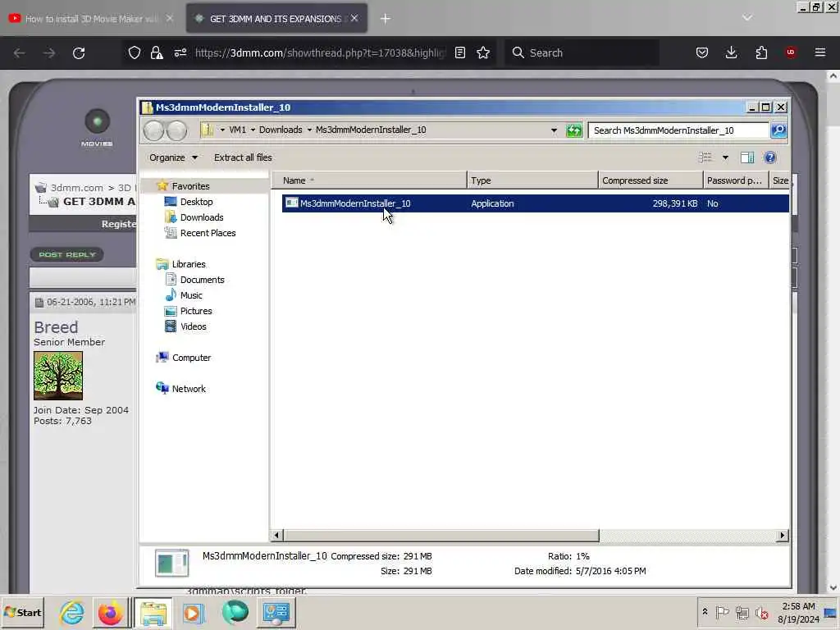
Task: Click VM1 in the breadcrumb path
Action: point(237,130)
